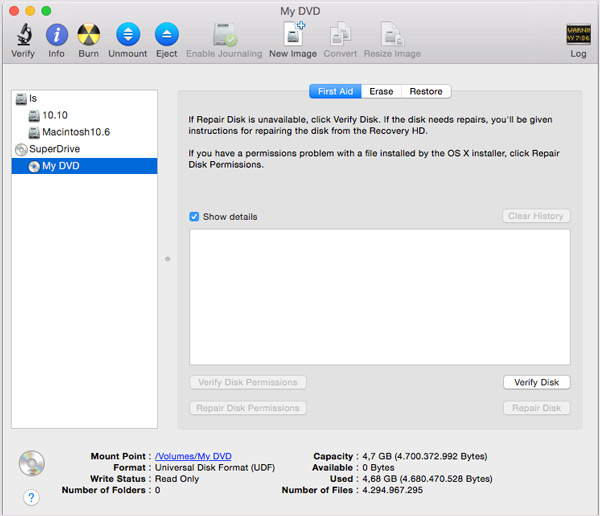Image resolution: width=600 pixels, height=516 pixels.
Task: Click the Enable Journaling icon
Action: [225, 35]
